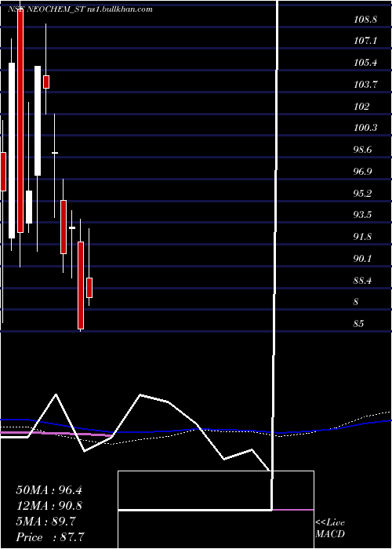Click the 5MA : 89.7 readout
This screenshot has width=392, height=549.
(x=45, y=522)
